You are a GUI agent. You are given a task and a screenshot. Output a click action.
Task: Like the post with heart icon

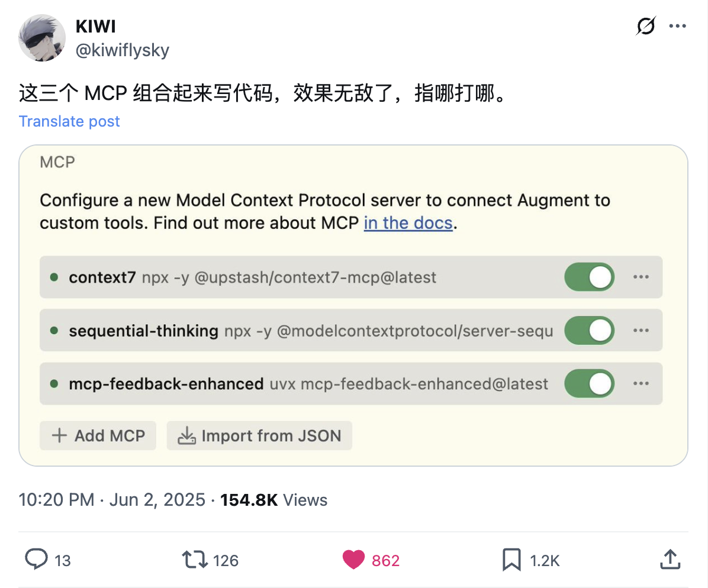pyautogui.click(x=354, y=559)
